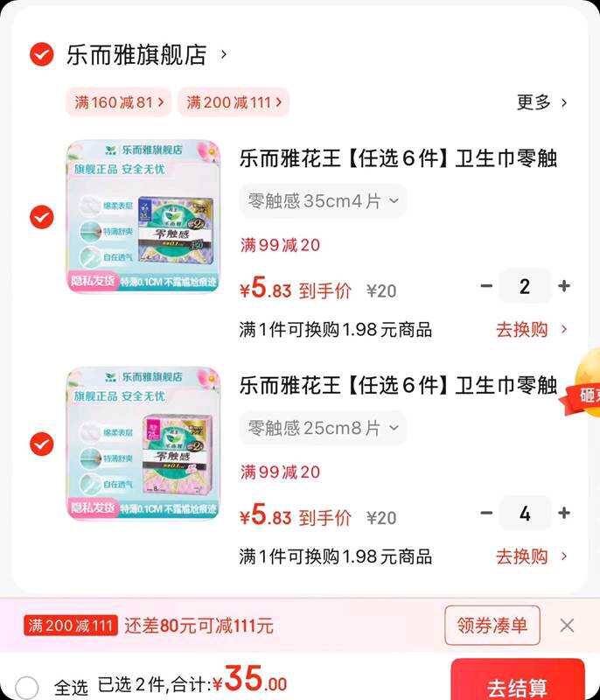This screenshot has width=600, height=700.
Task: Increase quantity of 35cm4片 item with plus
Action: 564,286
